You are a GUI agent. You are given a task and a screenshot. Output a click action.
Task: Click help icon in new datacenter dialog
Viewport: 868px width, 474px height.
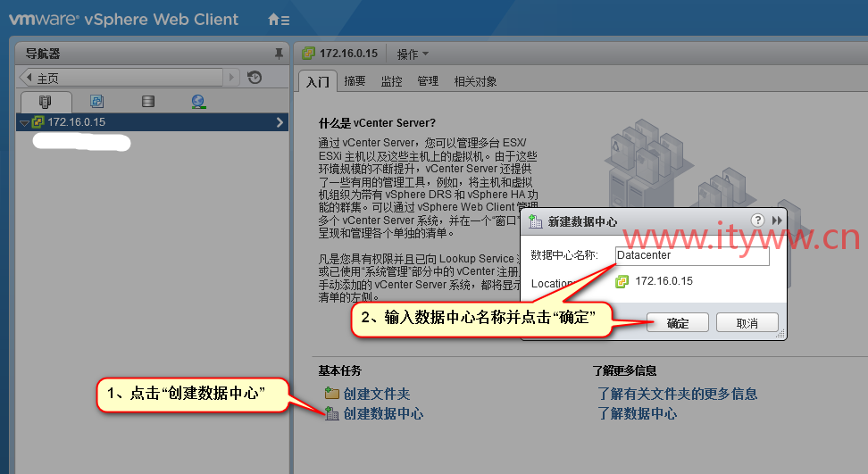[757, 220]
